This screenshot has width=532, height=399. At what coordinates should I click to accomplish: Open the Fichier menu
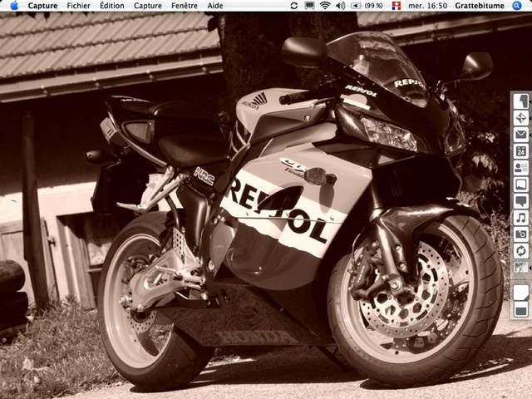click(x=78, y=6)
